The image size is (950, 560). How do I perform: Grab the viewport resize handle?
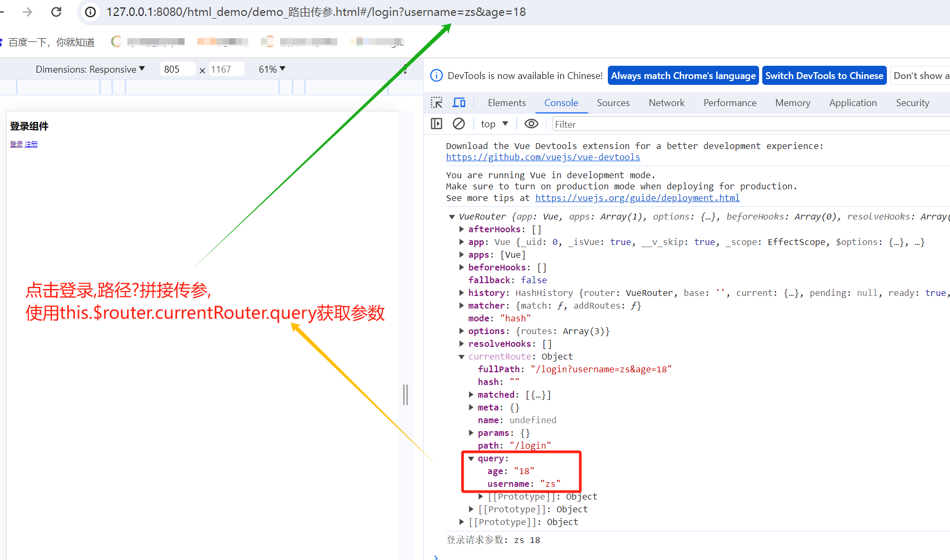click(406, 395)
